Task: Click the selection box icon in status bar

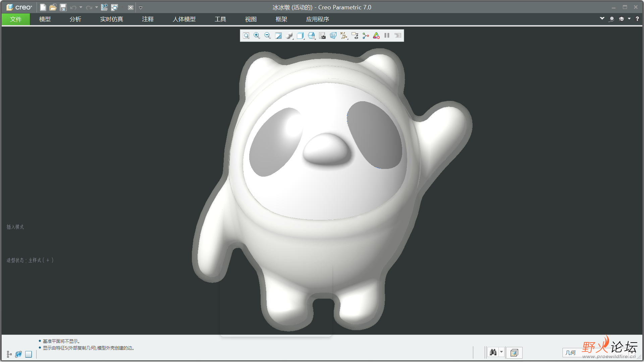Action: tap(514, 353)
